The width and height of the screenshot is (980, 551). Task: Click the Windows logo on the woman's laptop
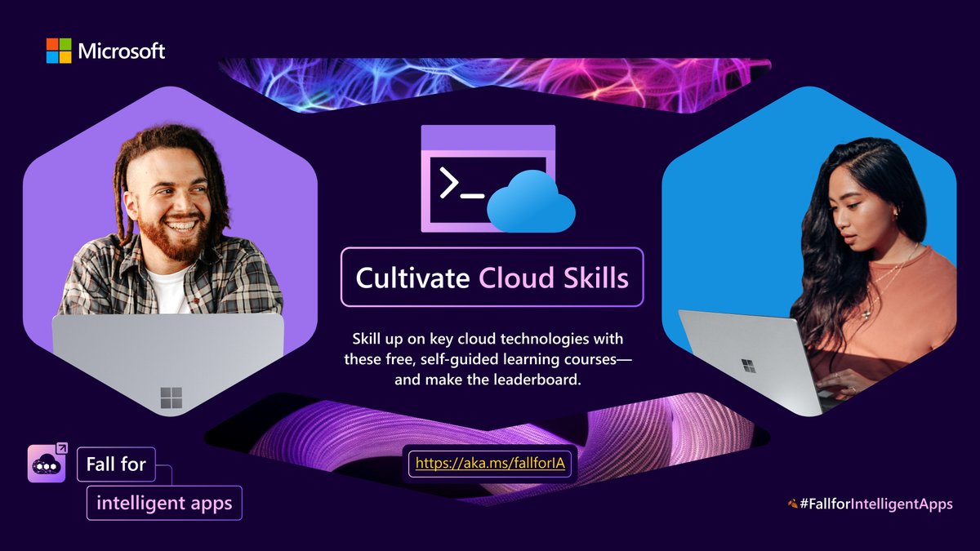748,365
